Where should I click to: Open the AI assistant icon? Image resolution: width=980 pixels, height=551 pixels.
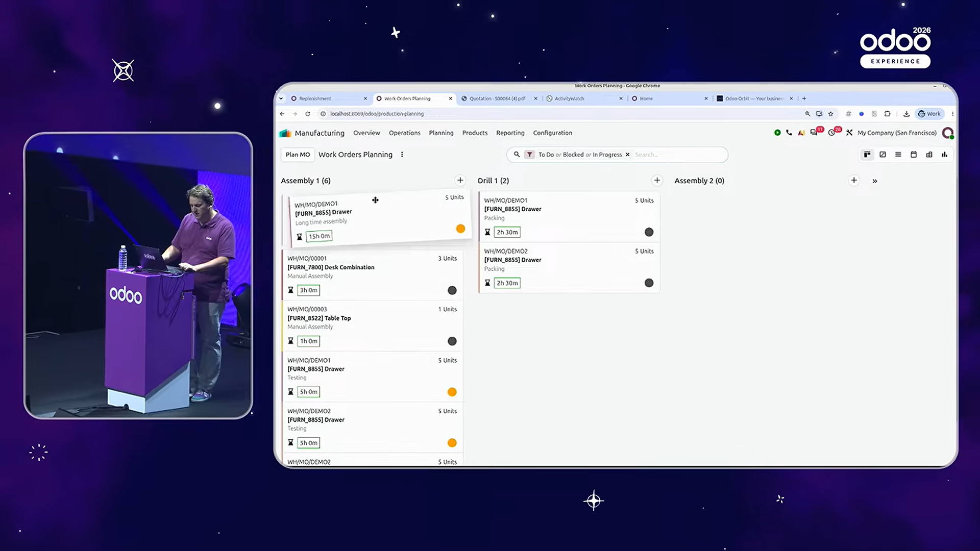[801, 133]
